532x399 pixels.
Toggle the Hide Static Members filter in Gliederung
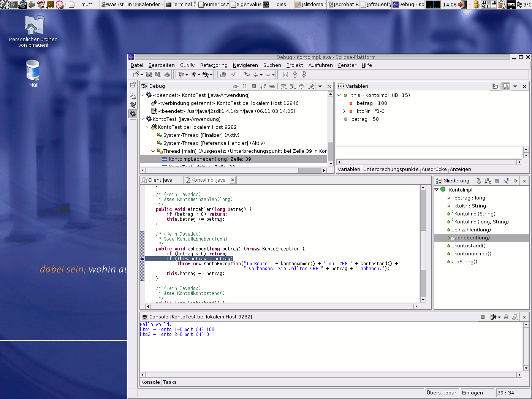click(x=506, y=181)
